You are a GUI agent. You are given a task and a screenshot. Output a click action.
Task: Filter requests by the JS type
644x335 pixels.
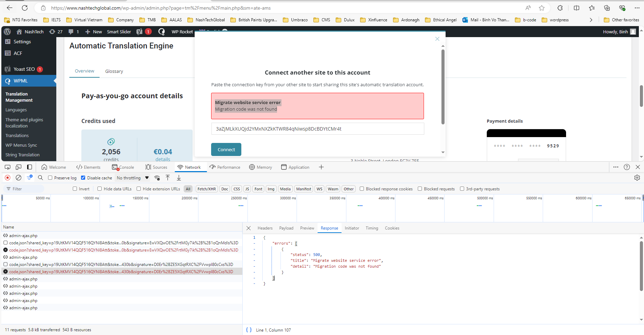(x=247, y=189)
